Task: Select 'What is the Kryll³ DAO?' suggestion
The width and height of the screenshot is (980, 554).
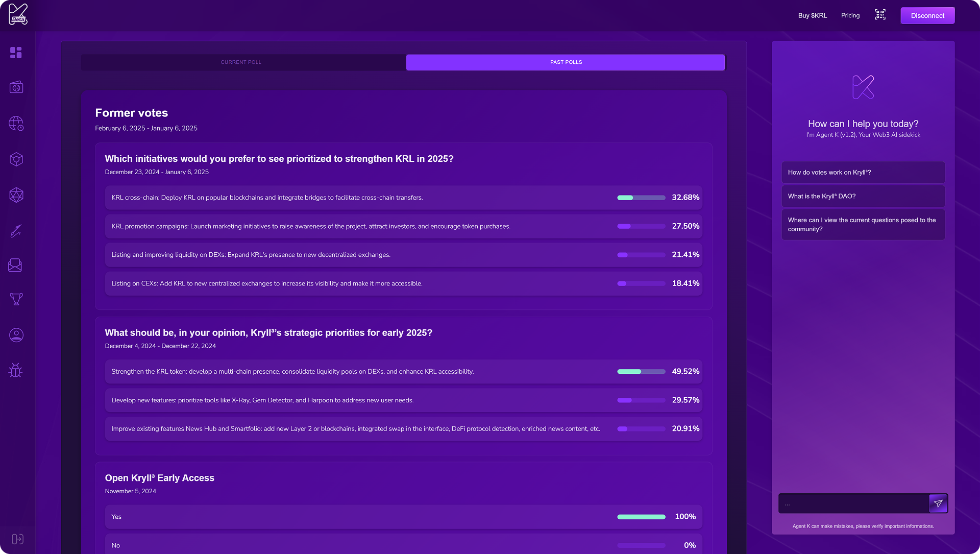Action: [863, 196]
